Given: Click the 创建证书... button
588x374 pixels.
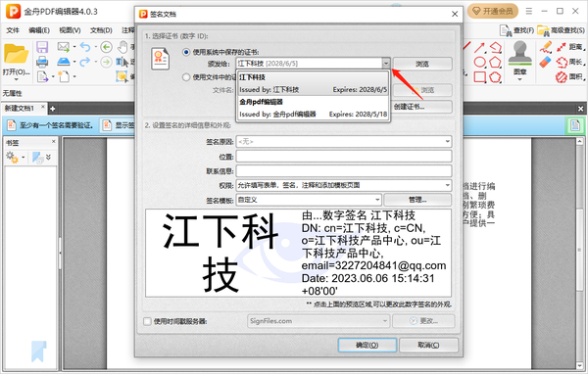Looking at the screenshot, I should click(x=420, y=107).
